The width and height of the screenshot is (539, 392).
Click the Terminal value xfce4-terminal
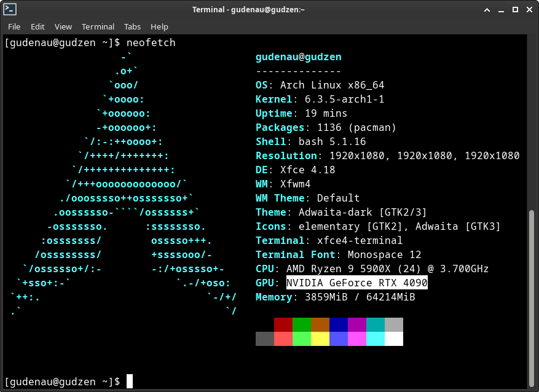(x=360, y=240)
